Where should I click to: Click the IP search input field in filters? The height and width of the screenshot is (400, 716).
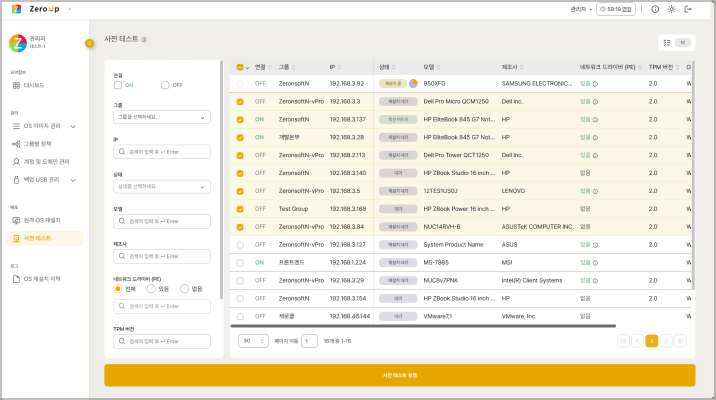[x=162, y=151]
